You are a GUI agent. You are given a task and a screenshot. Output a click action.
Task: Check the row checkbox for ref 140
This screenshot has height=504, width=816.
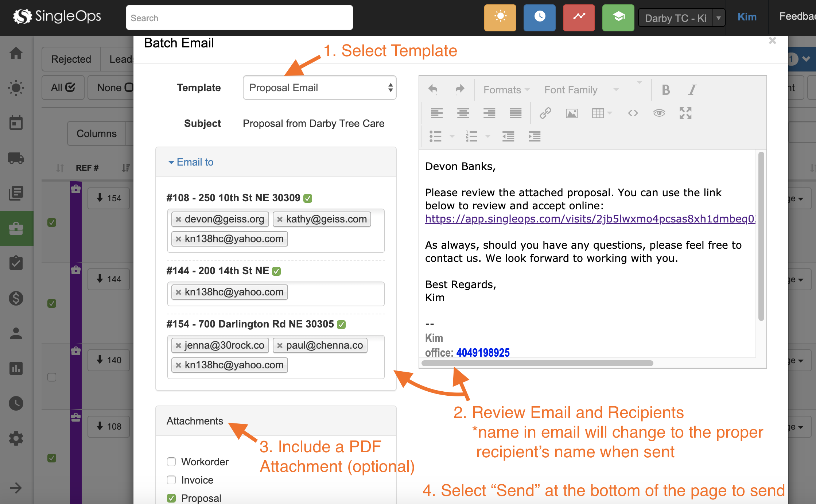[x=52, y=377]
